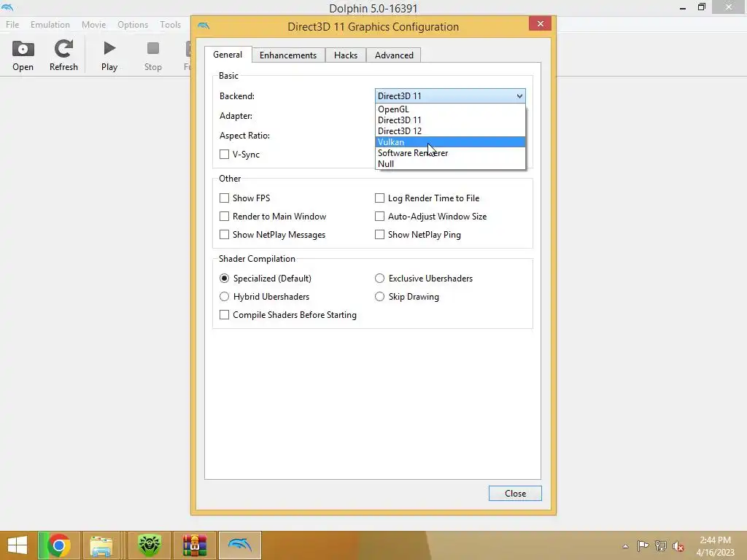Click the muted volume tray icon

click(x=678, y=546)
